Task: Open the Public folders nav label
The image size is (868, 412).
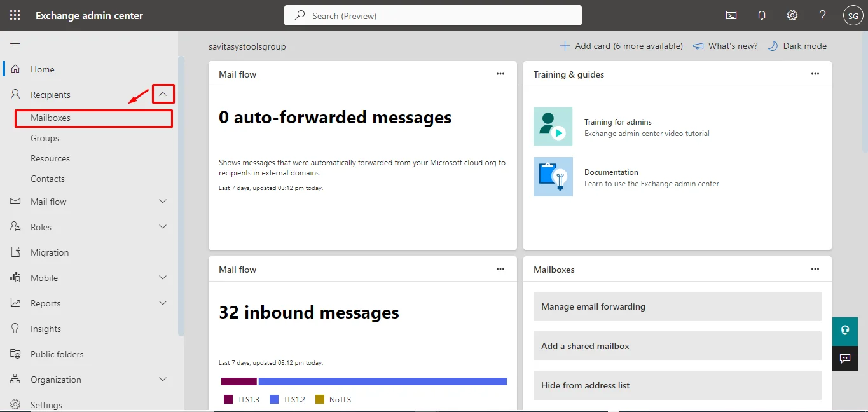Action: [57, 354]
